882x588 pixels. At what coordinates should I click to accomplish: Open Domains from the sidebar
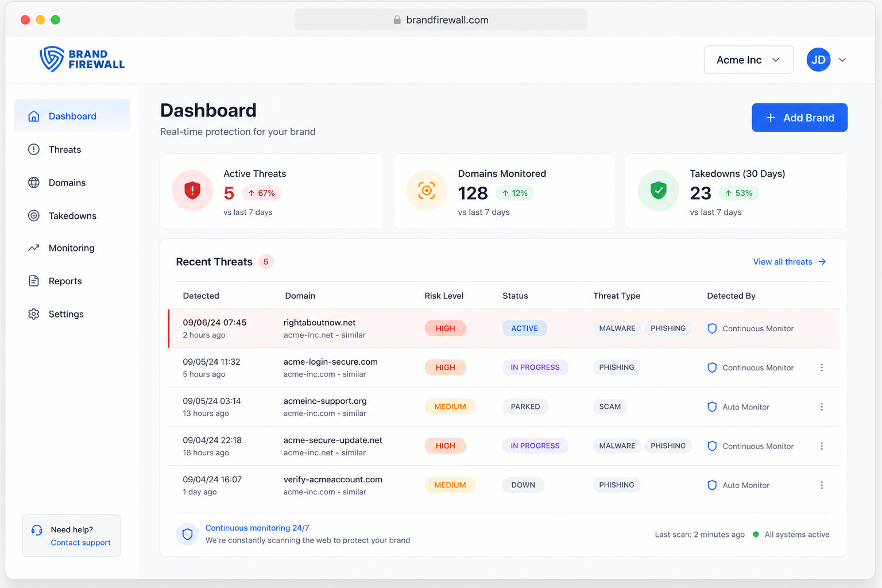[72, 183]
